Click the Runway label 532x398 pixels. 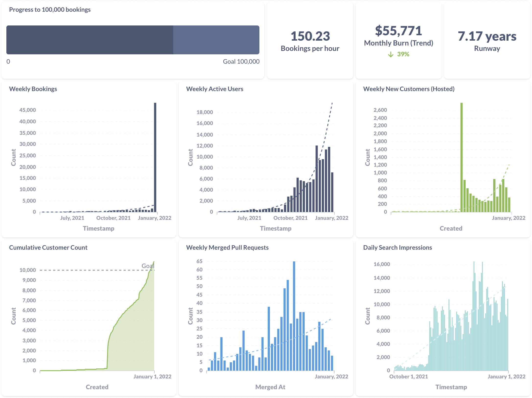pyautogui.click(x=487, y=49)
